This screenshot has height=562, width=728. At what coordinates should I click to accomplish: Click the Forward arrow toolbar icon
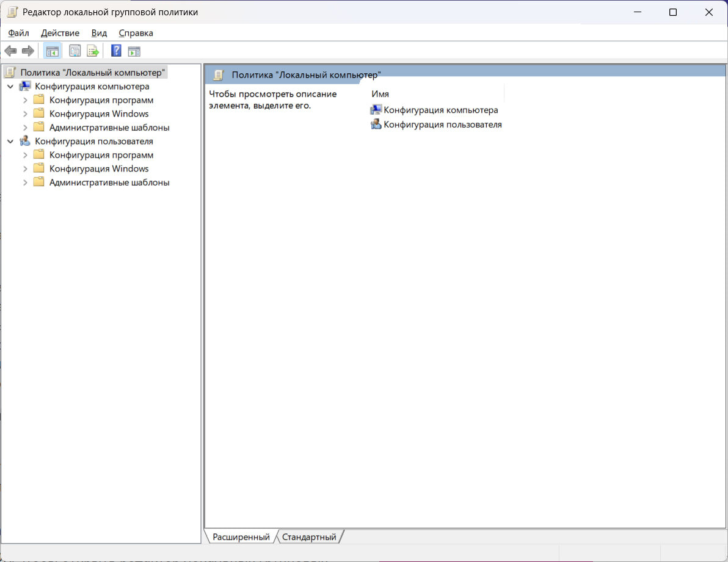(x=27, y=51)
